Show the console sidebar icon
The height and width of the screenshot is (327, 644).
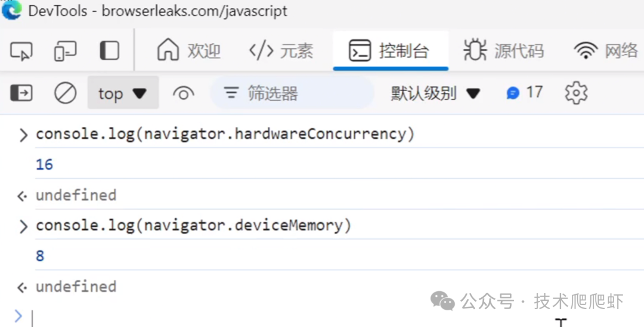pos(21,93)
